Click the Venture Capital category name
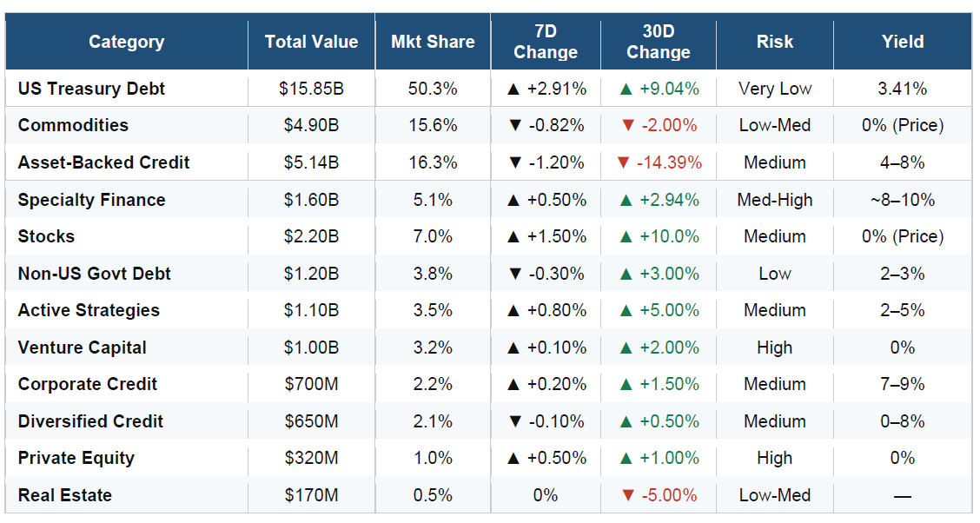The image size is (980, 523). point(82,348)
